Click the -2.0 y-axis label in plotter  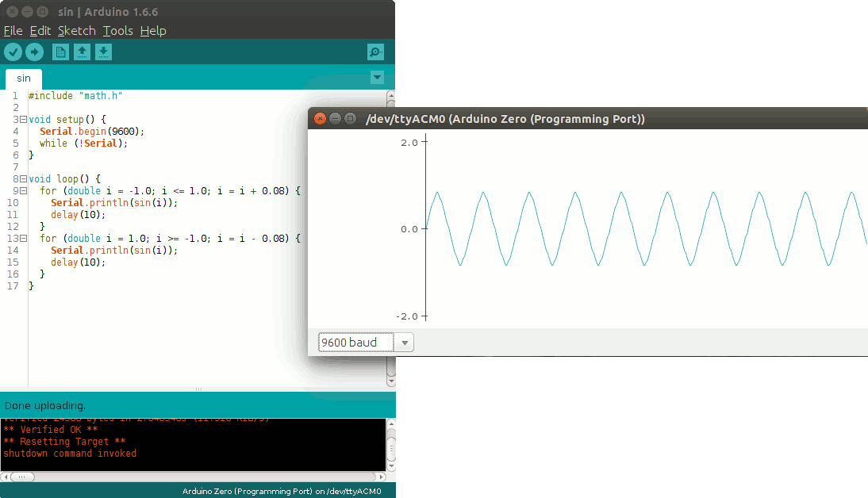[x=407, y=316]
